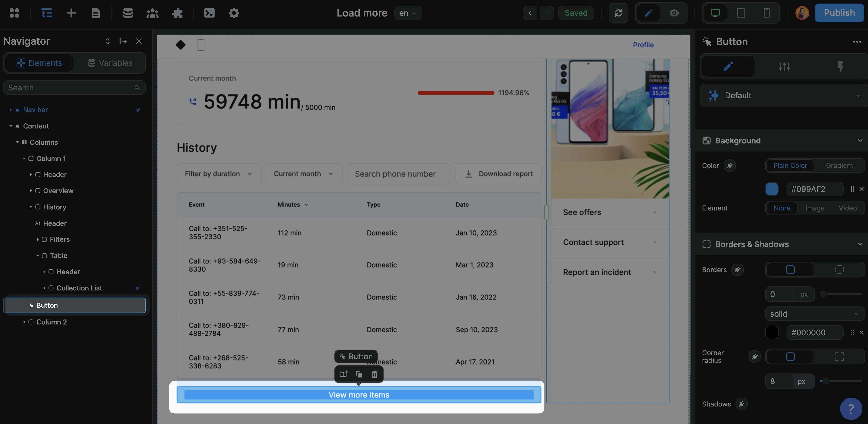The height and width of the screenshot is (424, 868).
Task: Click the refresh sync icon
Action: point(618,13)
